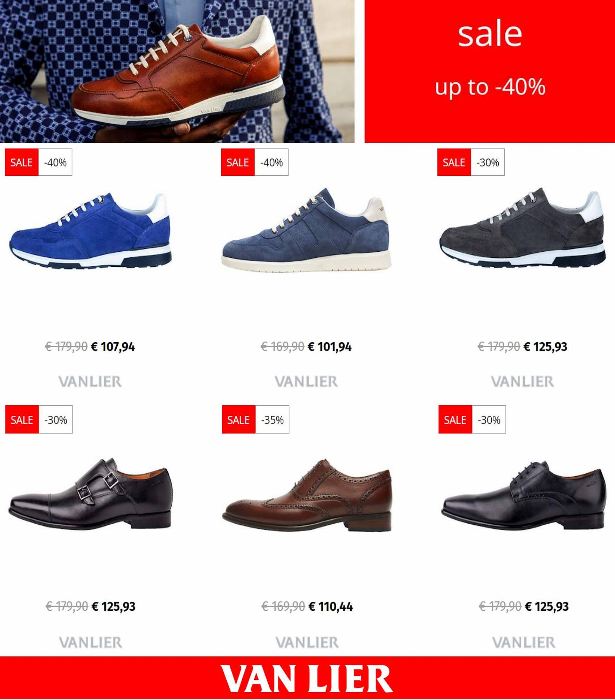
Task: Click the red 'sale up to -40%' banner
Action: [490, 71]
